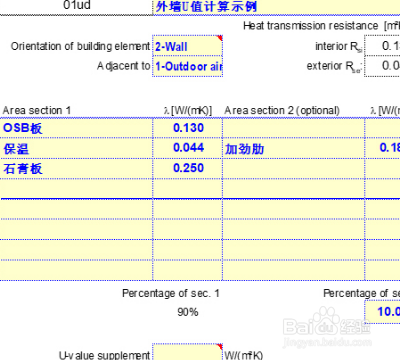Click the '01ud' assembly number cell
Viewport: 400px width, 360px height.
(77, 6)
